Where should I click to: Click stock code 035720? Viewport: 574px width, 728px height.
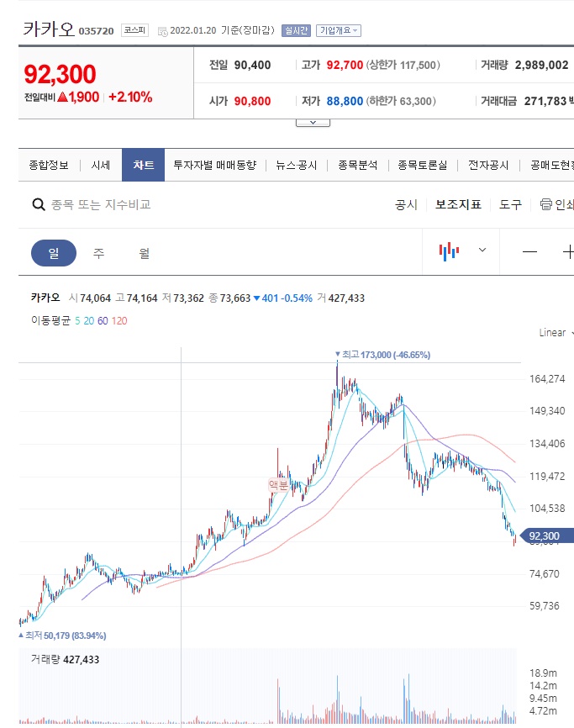96,31
